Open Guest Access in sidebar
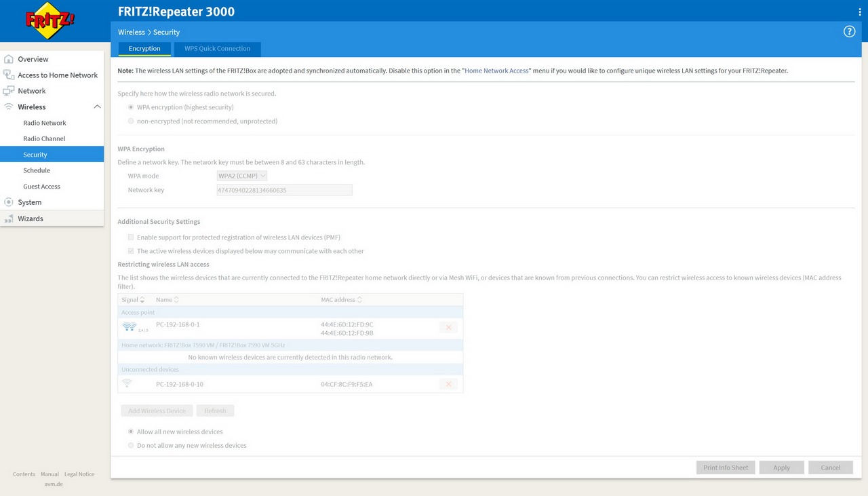 point(41,187)
